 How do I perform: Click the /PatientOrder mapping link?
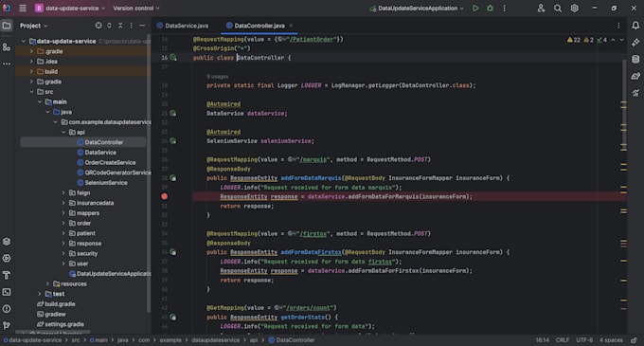coord(313,40)
